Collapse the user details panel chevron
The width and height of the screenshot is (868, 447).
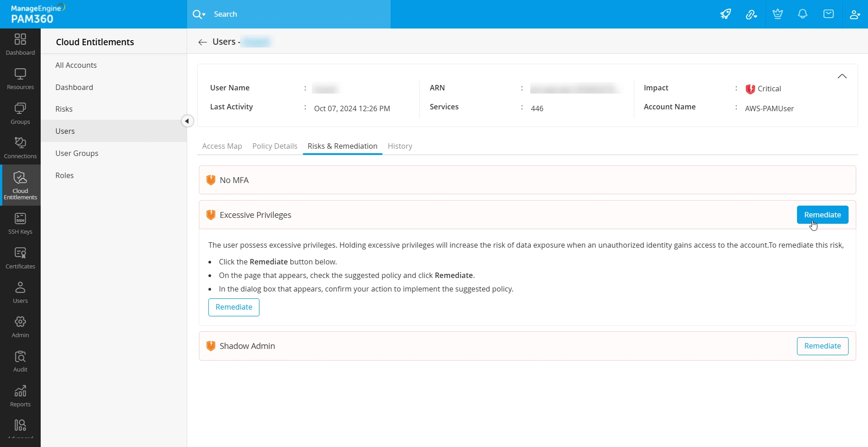tap(842, 76)
